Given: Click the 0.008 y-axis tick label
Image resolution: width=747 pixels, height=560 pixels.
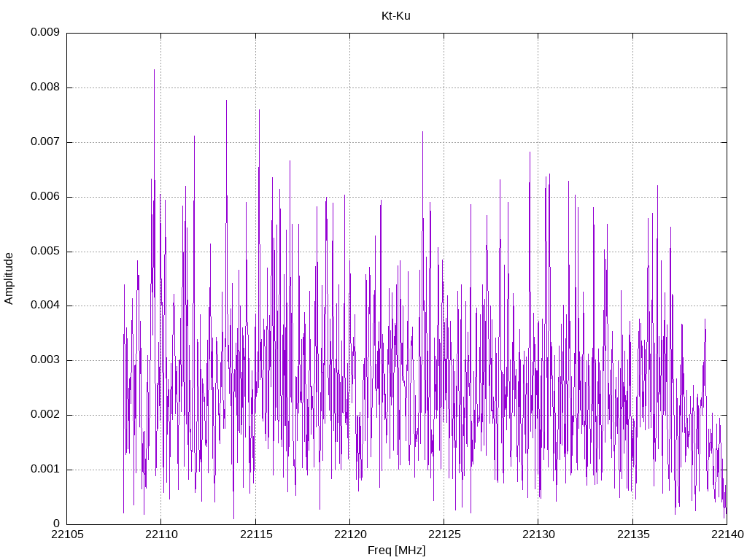Looking at the screenshot, I should point(45,87).
